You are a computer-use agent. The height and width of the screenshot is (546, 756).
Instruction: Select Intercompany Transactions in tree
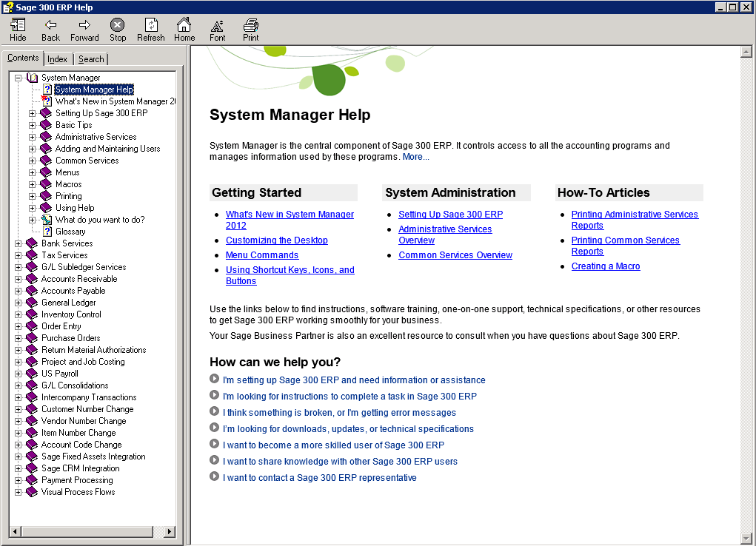coord(89,397)
